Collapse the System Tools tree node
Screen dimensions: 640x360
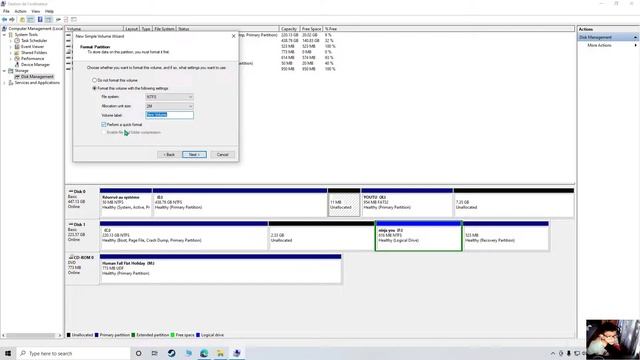pos(4,35)
